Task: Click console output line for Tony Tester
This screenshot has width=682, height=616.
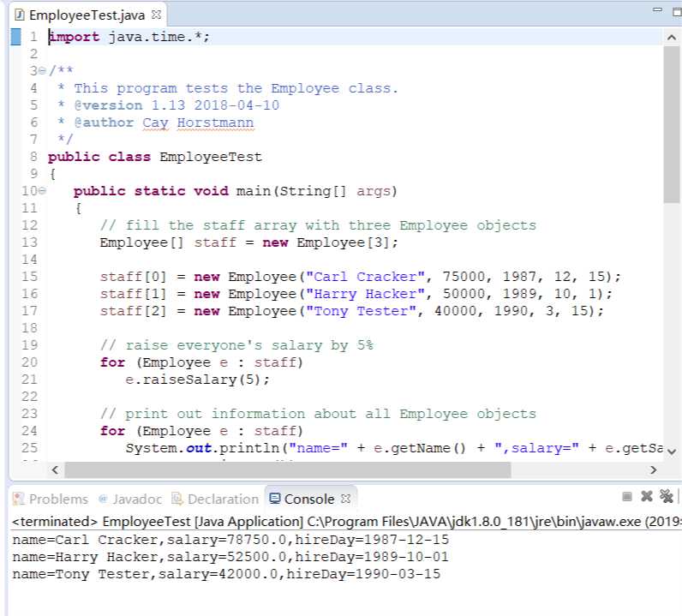Action: coord(226,574)
